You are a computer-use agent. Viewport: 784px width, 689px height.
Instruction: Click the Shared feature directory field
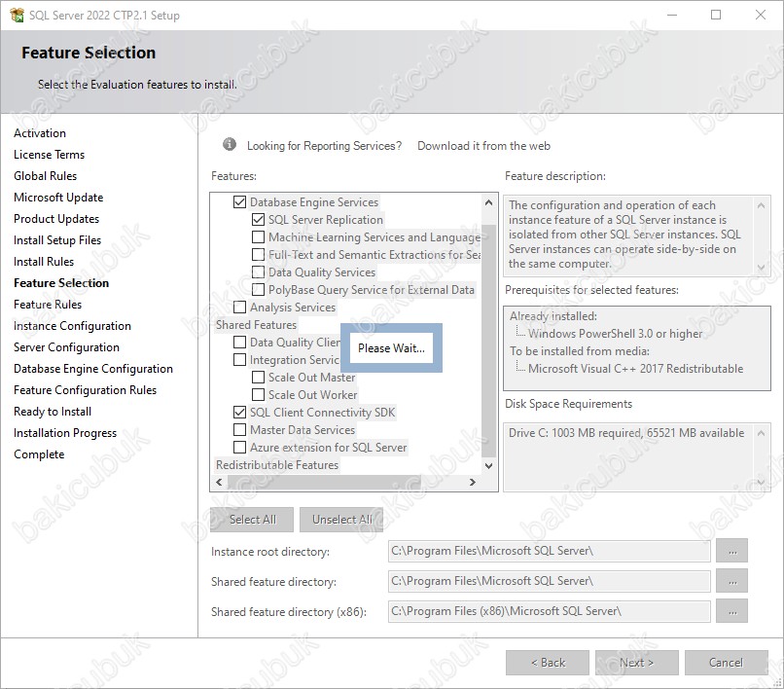(x=549, y=581)
